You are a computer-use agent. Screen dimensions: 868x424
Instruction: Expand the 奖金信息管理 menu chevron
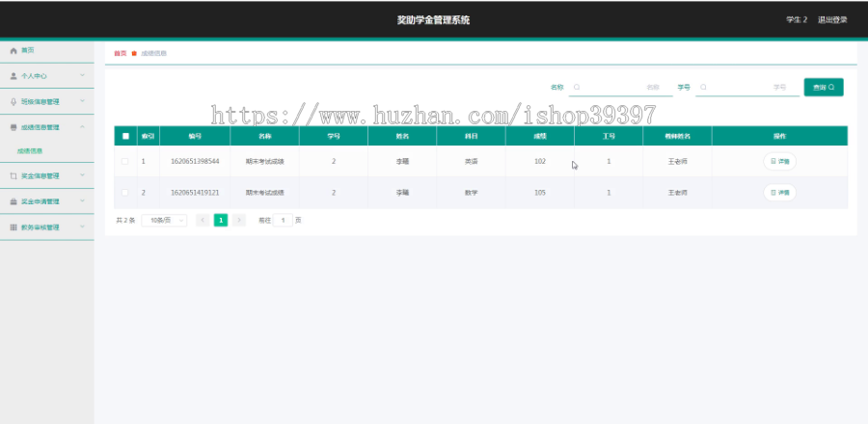(x=83, y=175)
